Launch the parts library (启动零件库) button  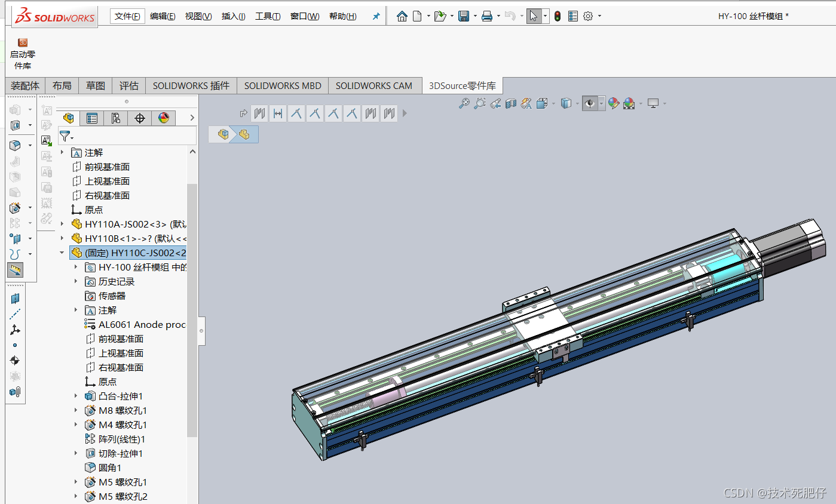tap(23, 54)
